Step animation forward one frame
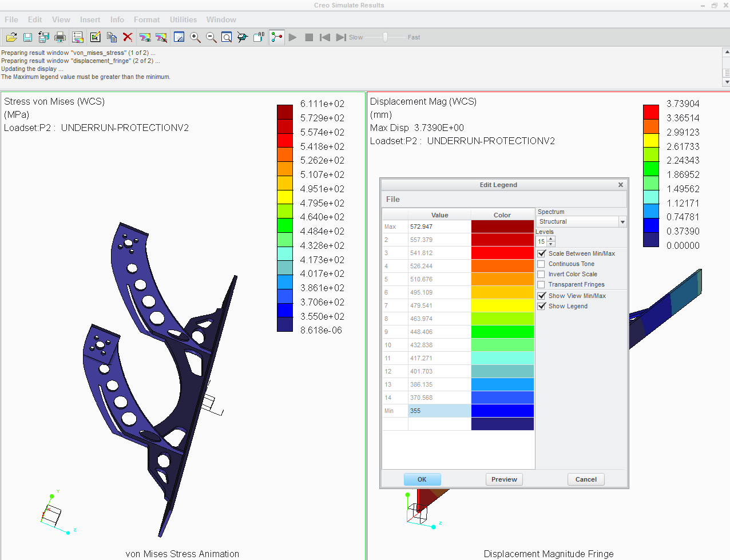730x560 pixels. 341,37
